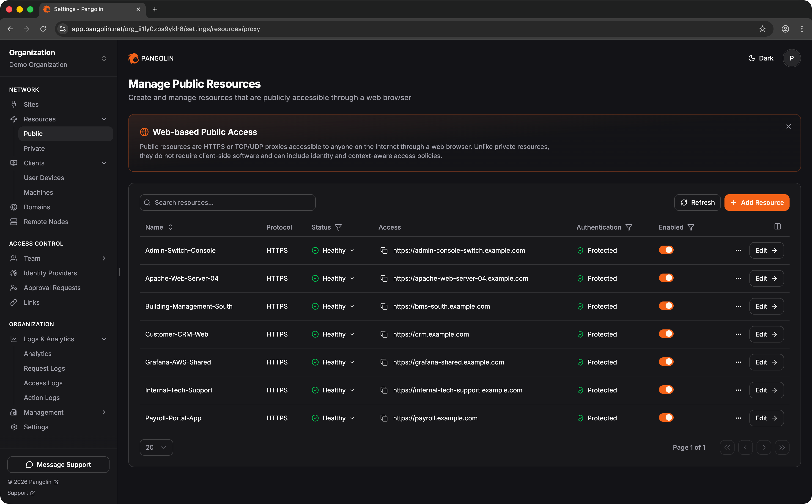Viewport: 812px width, 504px height.
Task: Click the column visibility icon in the table header
Action: pyautogui.click(x=777, y=227)
